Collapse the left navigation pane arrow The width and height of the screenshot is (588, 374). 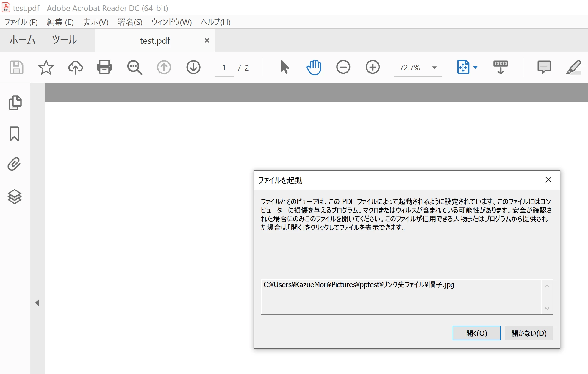tap(37, 303)
